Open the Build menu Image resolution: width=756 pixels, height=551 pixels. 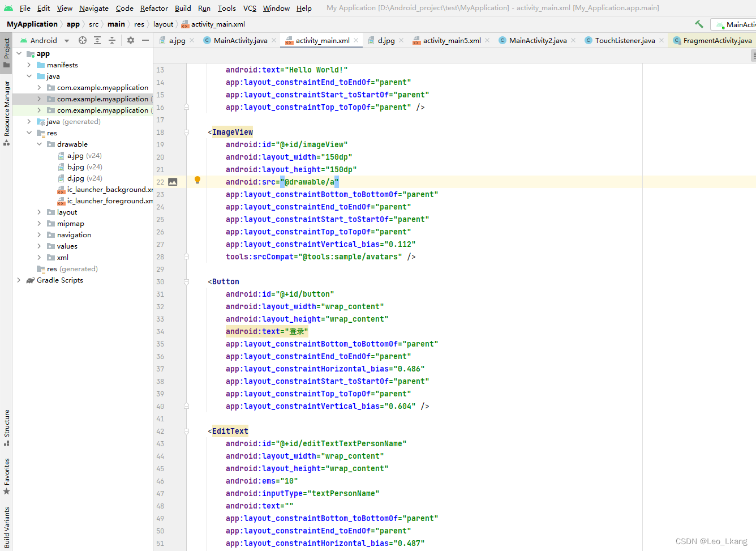(x=183, y=8)
